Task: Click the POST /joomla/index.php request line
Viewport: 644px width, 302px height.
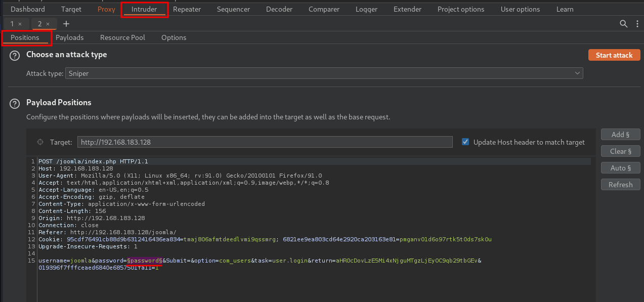Action: click(x=93, y=161)
